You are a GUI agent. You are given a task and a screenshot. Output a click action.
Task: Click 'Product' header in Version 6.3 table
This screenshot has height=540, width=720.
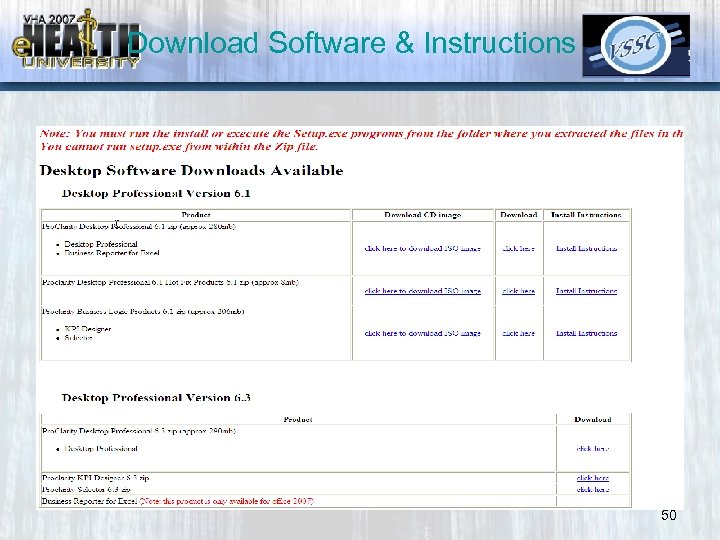point(298,420)
